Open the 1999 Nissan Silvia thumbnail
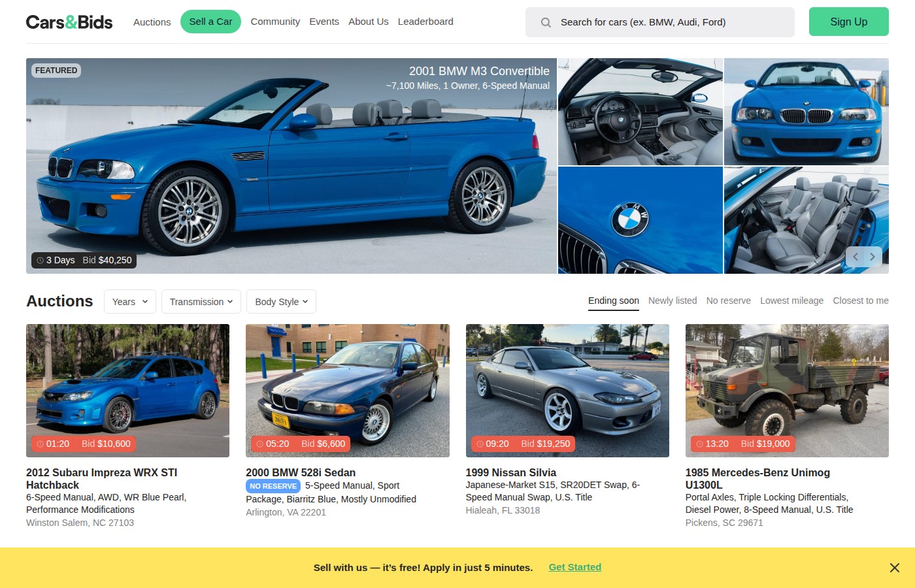The width and height of the screenshot is (915, 588). coord(567,390)
